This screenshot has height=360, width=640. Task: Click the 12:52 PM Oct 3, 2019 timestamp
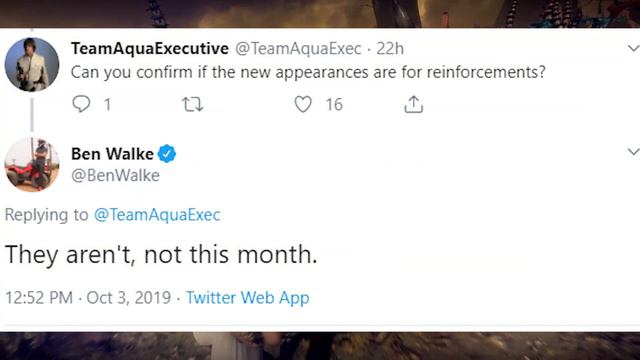pos(88,298)
